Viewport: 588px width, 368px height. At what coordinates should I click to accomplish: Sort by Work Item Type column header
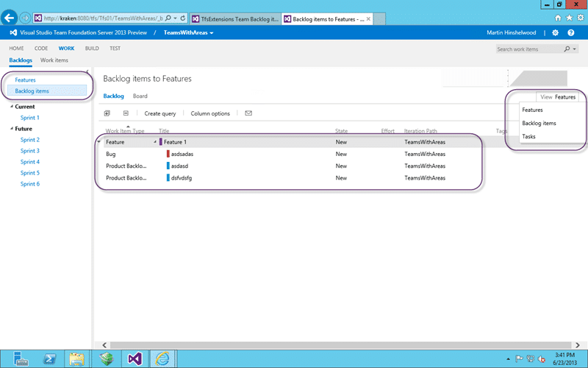[125, 131]
